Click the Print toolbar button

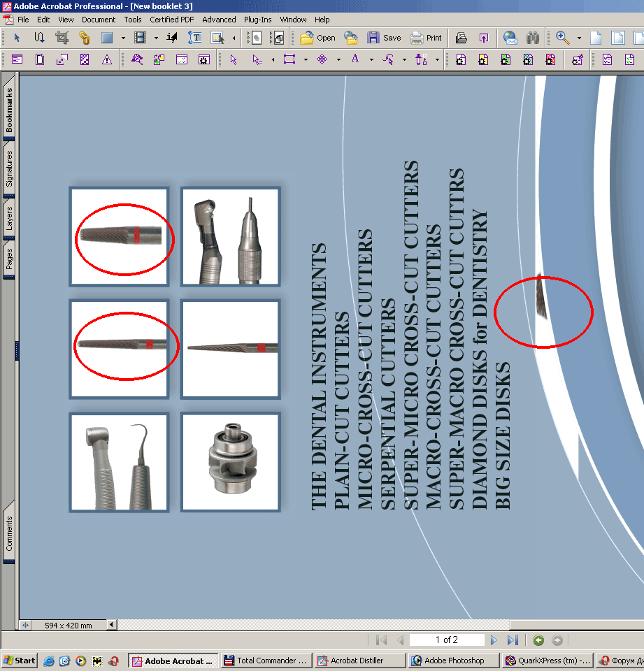[426, 38]
